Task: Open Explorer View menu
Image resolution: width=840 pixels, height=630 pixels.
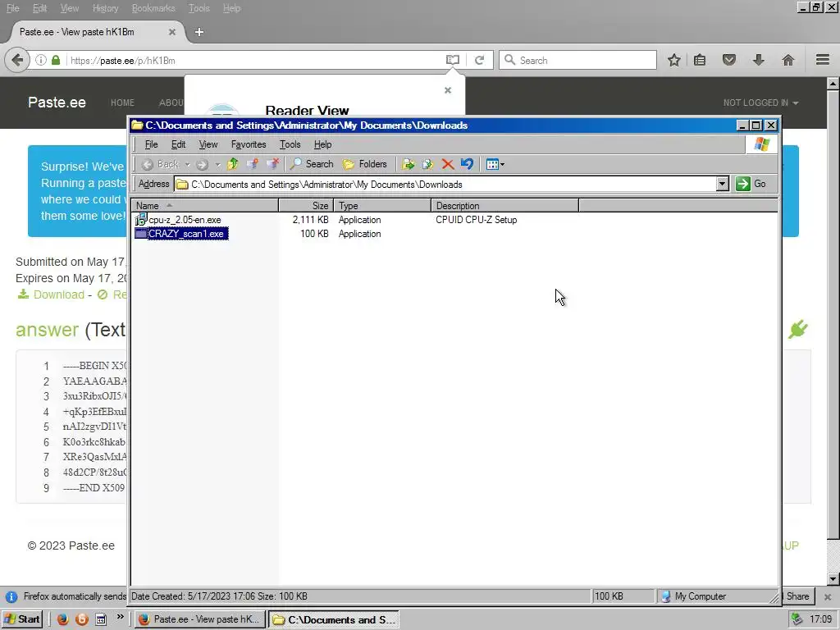Action: [x=208, y=144]
